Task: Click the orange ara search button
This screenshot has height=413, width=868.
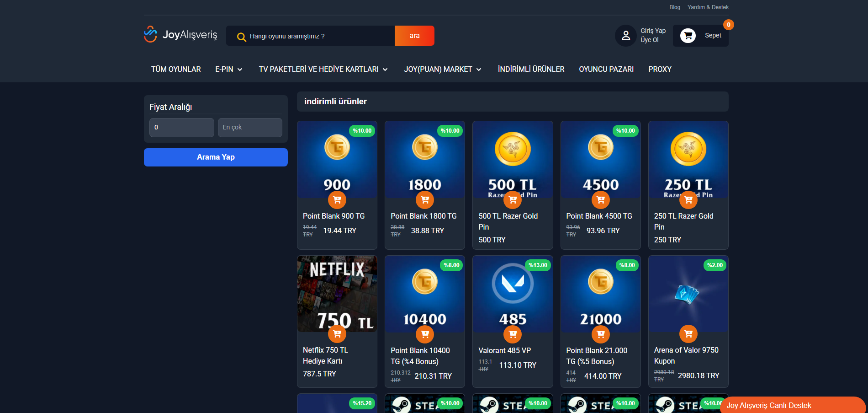Action: point(414,36)
